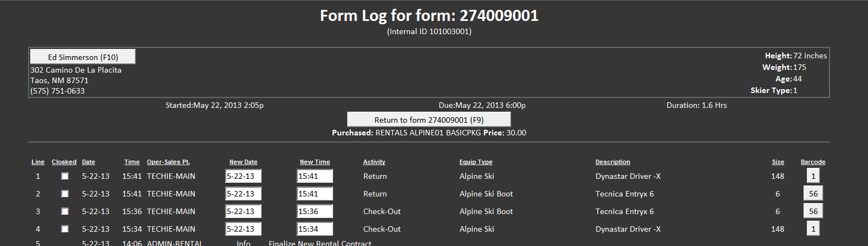Click barcode button 1 on line 1

813,176
